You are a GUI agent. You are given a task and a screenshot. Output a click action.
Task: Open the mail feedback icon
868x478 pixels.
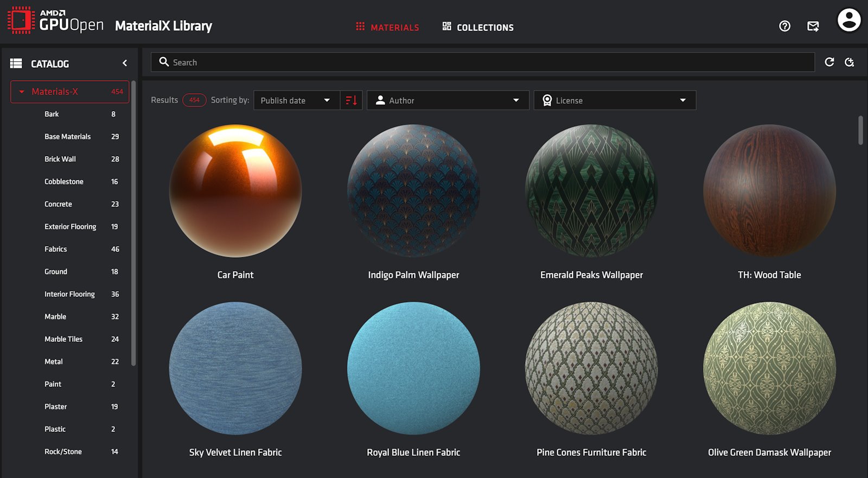pos(813,26)
